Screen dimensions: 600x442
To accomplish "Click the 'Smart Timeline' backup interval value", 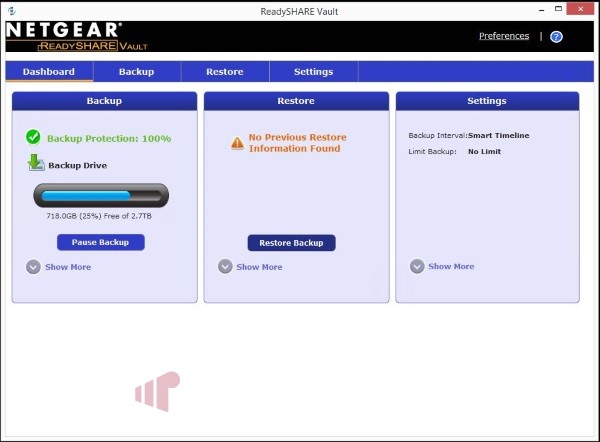I will [499, 135].
